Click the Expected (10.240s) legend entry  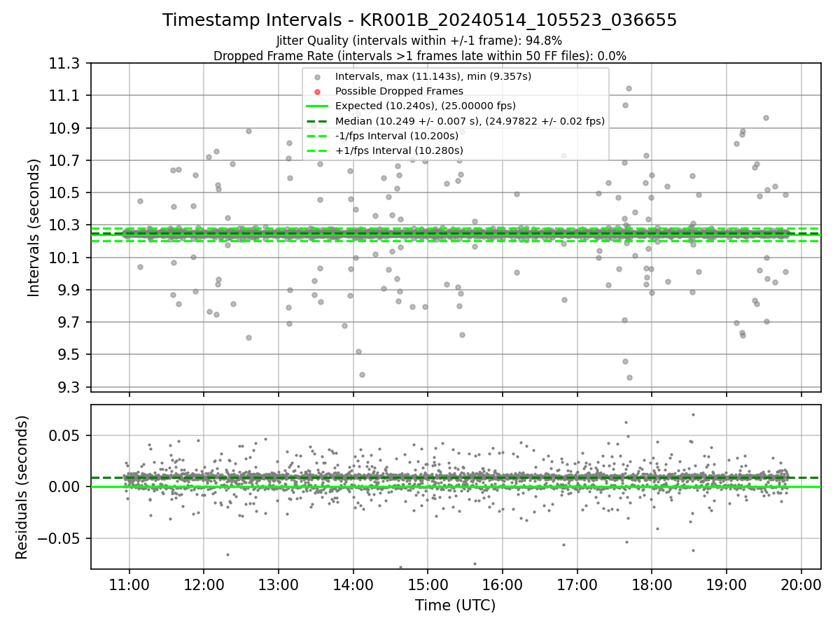point(426,106)
